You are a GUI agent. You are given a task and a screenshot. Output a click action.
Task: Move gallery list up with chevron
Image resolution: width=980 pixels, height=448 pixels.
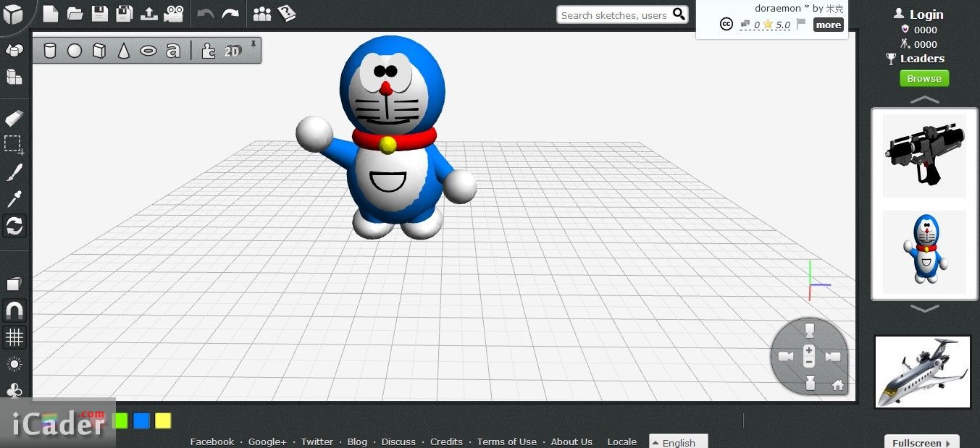pos(925,99)
